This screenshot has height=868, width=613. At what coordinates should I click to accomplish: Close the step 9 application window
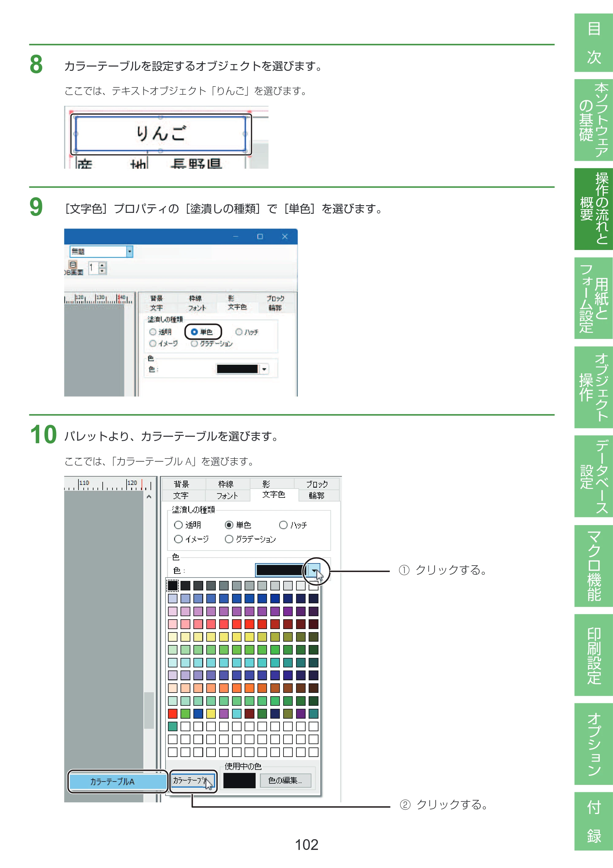tap(285, 237)
